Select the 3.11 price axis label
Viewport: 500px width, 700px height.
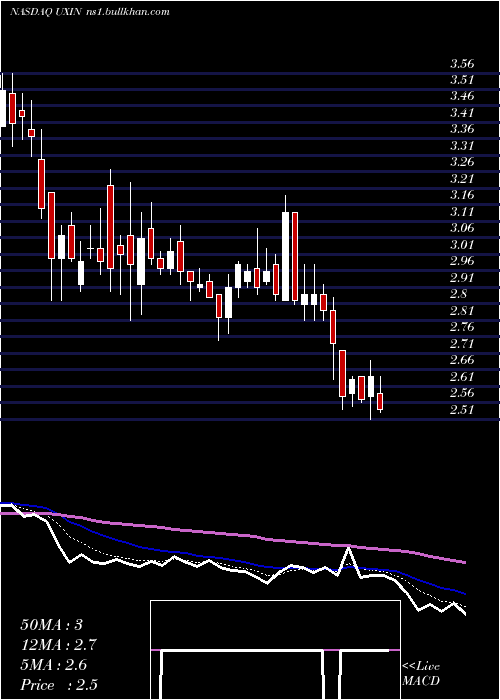(462, 212)
